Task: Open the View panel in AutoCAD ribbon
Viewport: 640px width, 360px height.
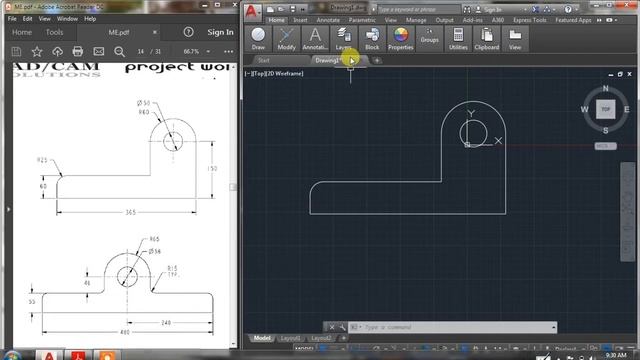Action: [515, 39]
